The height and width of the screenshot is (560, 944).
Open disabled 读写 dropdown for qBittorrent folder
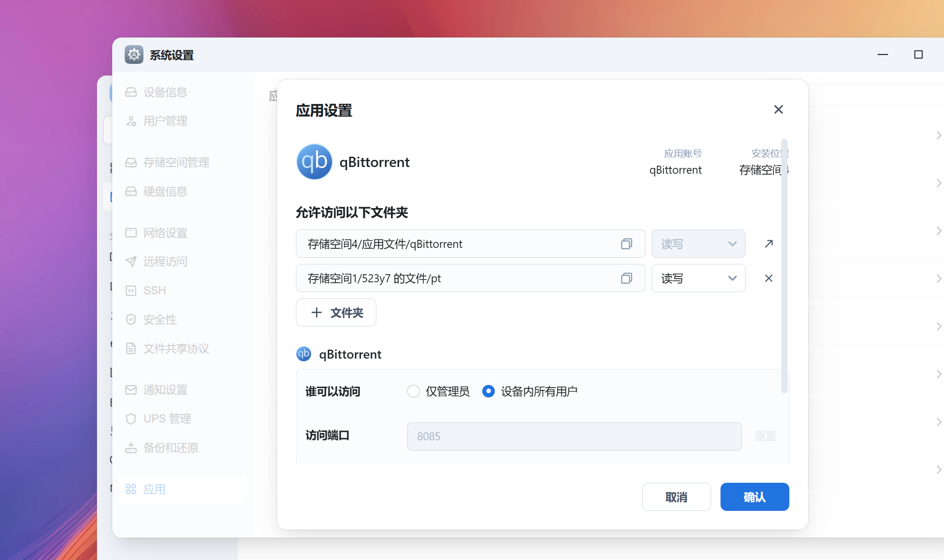[x=698, y=244]
